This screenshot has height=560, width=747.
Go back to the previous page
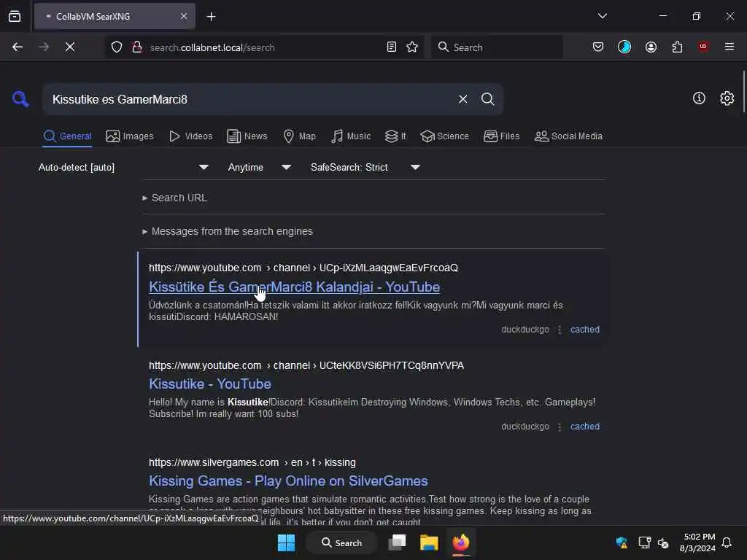tap(18, 47)
